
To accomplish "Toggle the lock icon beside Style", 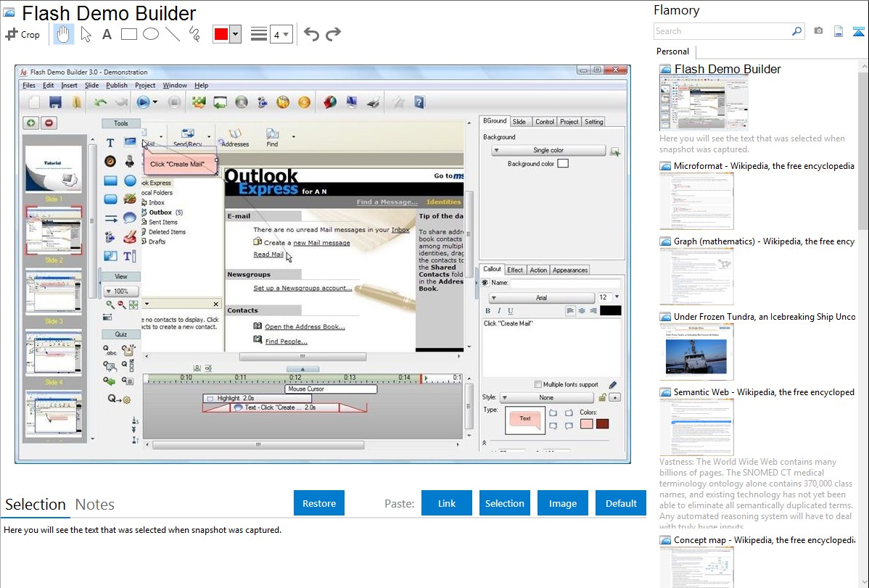I will 602,397.
